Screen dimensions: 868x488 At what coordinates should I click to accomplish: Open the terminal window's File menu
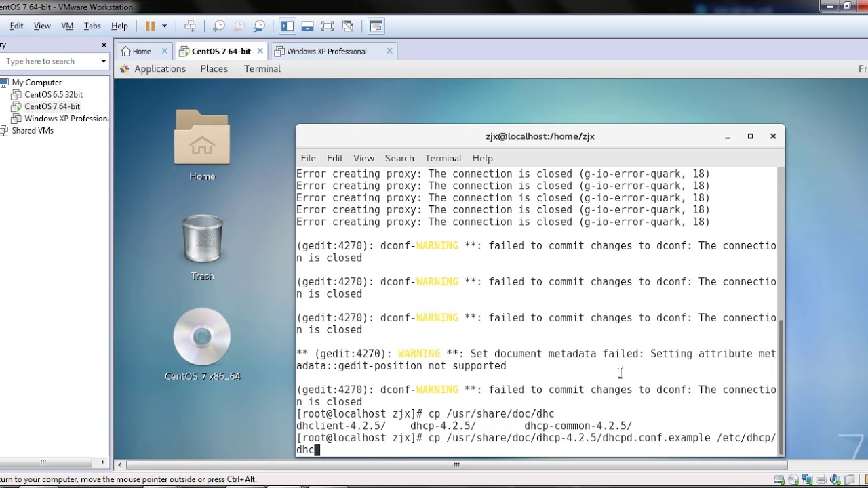[x=308, y=158]
